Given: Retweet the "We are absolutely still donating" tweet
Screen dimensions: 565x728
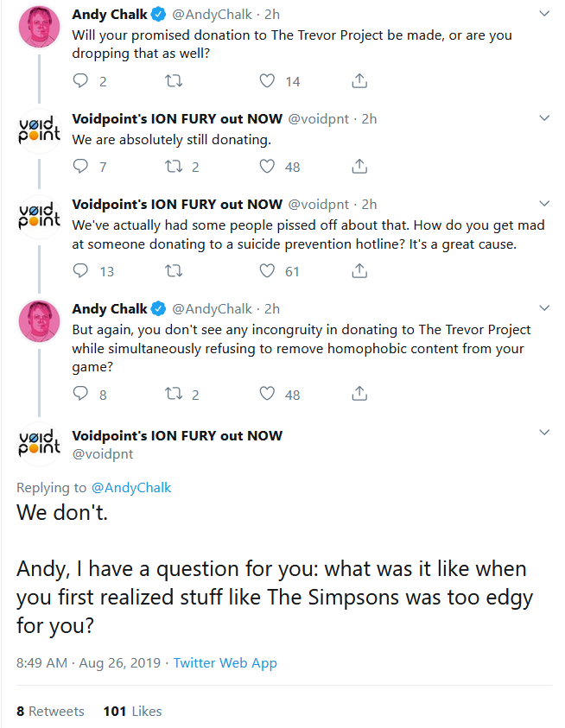Looking at the screenshot, I should (x=174, y=167).
